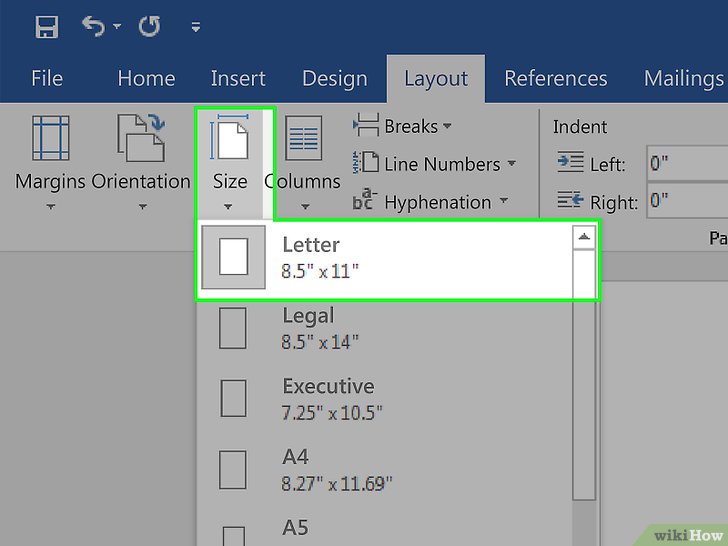
Task: Switch to the References tab
Action: click(556, 78)
